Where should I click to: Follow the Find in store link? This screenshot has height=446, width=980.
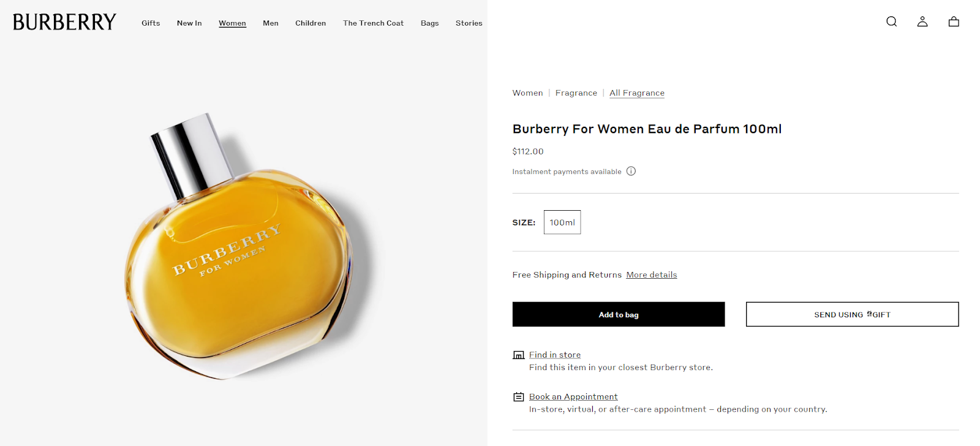click(x=554, y=355)
